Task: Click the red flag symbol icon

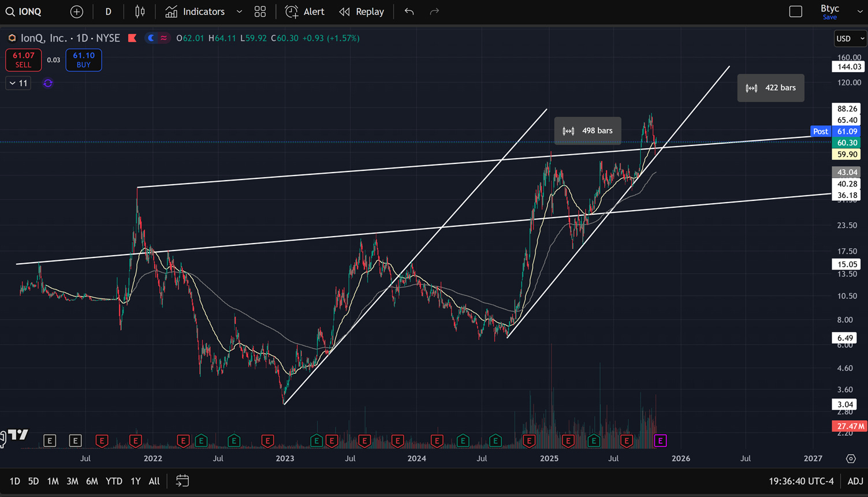Action: [132, 38]
